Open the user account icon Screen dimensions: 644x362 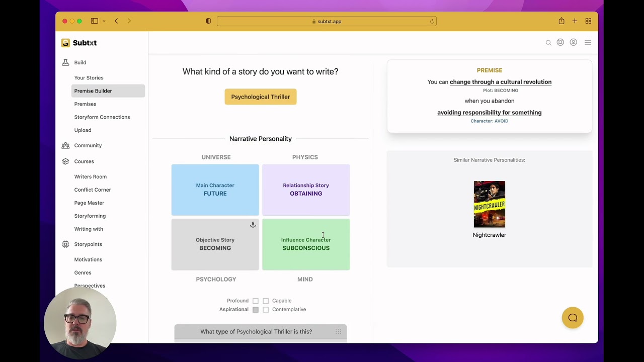[574, 43]
